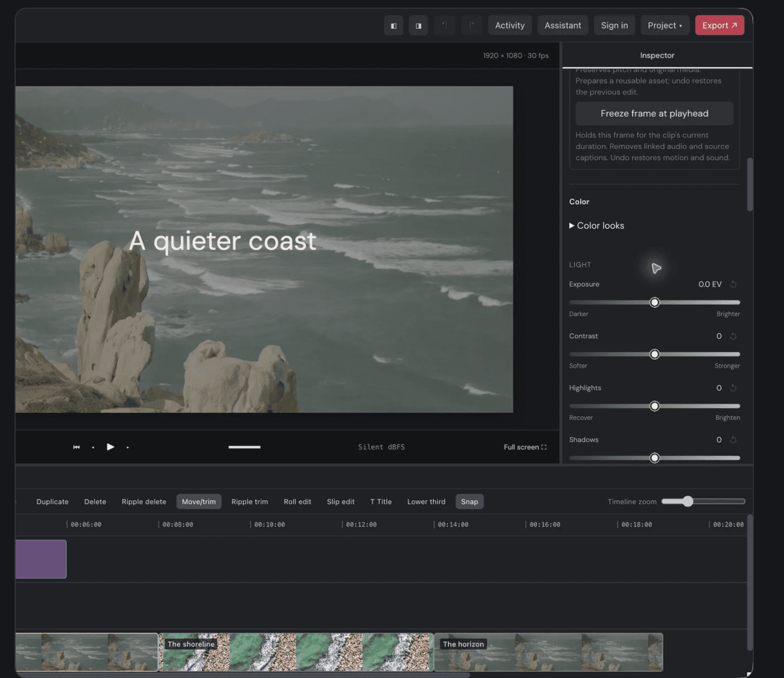
Task: Click the Highlights slider handle
Action: (655, 406)
